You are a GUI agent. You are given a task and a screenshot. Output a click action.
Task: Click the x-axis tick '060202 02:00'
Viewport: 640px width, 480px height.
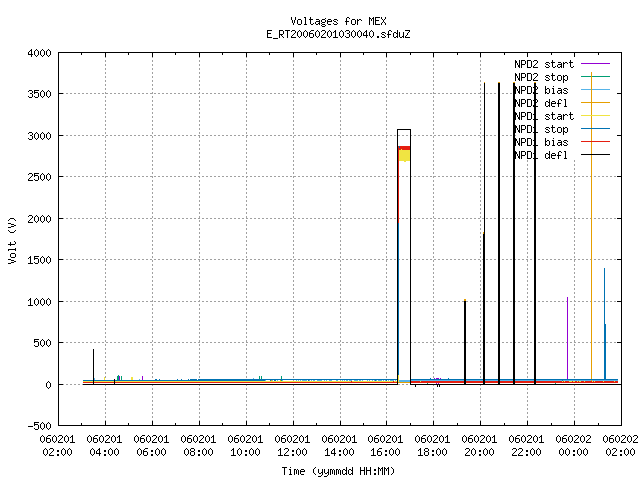pyautogui.click(x=620, y=446)
